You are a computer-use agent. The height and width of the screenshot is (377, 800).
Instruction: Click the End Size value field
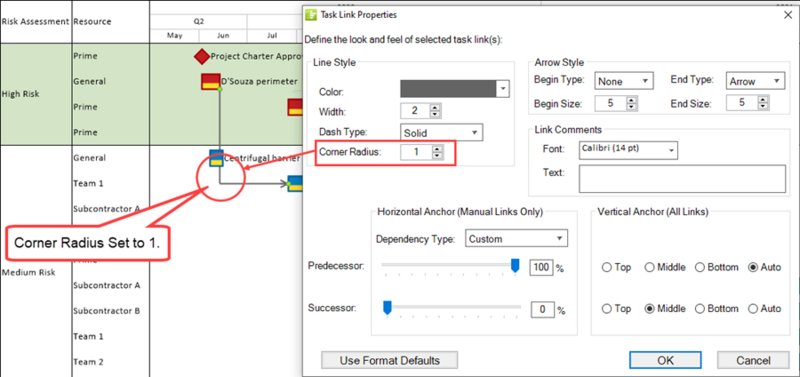742,104
